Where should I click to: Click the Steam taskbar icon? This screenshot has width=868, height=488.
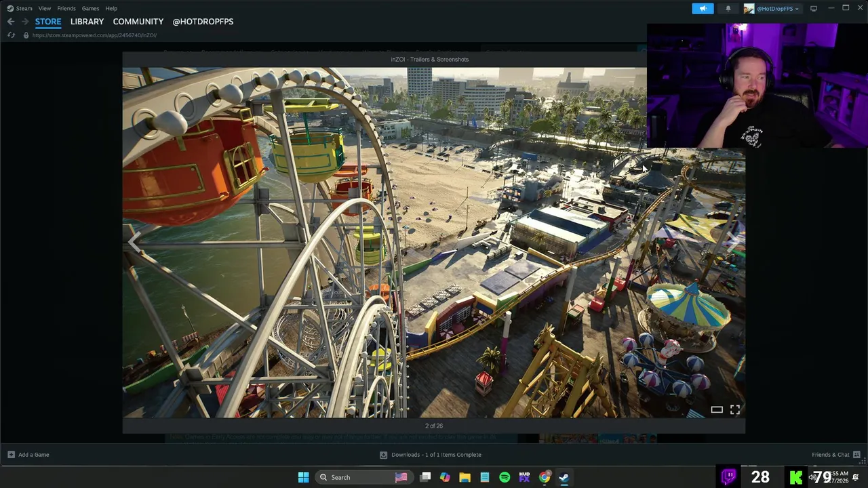(564, 477)
